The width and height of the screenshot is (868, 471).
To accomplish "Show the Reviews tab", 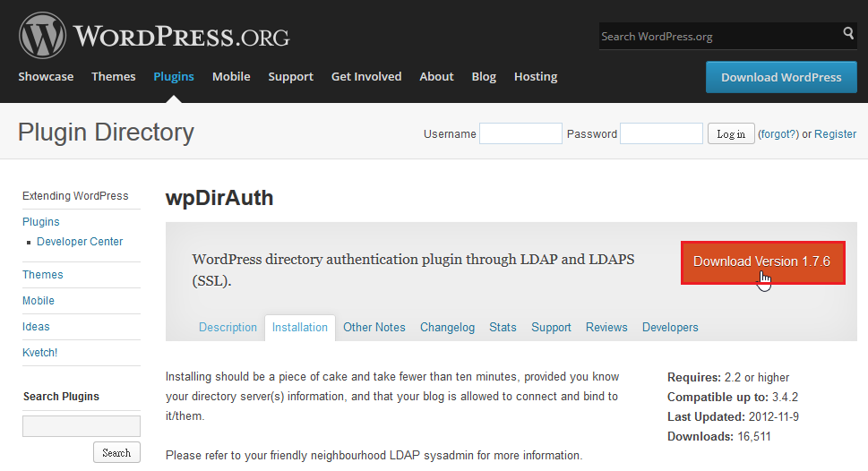I will pyautogui.click(x=606, y=327).
